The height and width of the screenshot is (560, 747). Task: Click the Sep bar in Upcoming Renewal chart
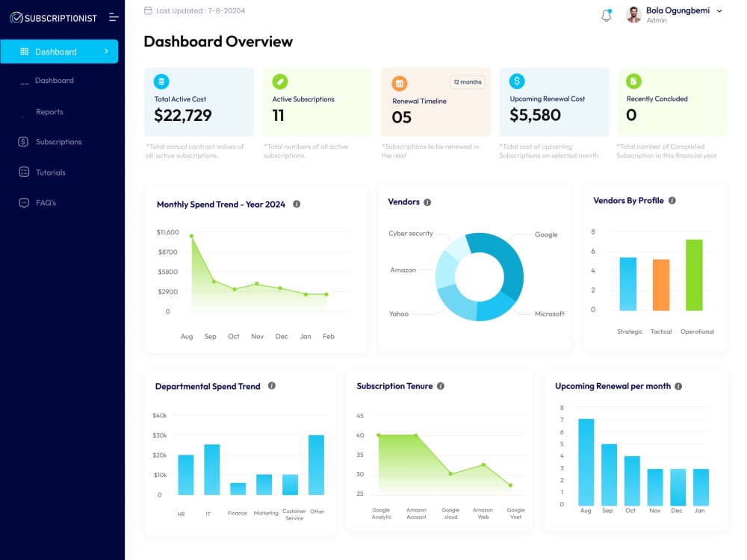pos(609,475)
